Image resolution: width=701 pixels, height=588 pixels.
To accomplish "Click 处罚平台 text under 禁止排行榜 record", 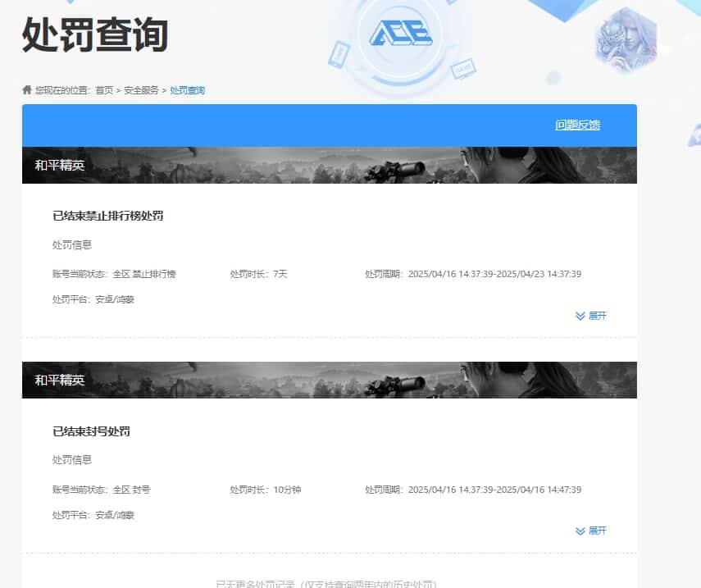I will point(93,299).
